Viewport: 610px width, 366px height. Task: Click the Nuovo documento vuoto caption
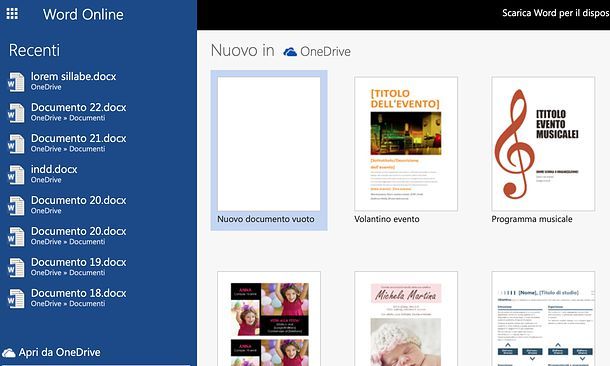pyautogui.click(x=266, y=219)
